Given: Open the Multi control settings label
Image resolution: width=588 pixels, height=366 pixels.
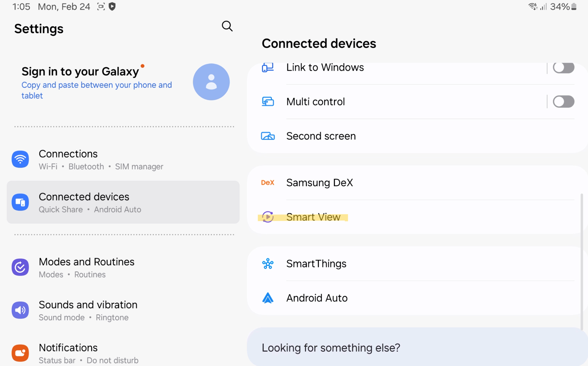Looking at the screenshot, I should [316, 101].
